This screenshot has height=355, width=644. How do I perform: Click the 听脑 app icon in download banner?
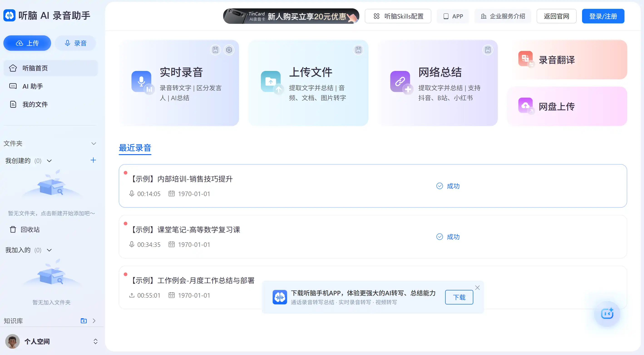pyautogui.click(x=280, y=297)
